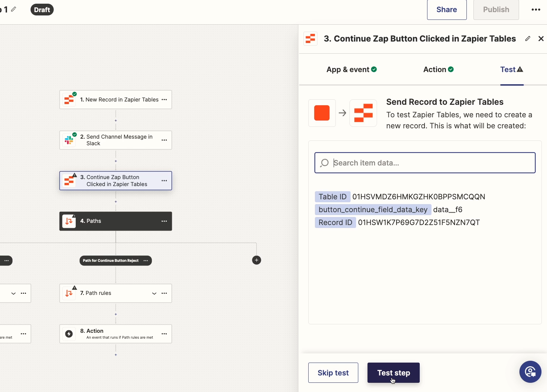Click the Paths icon on step 4
547x392 pixels.
(x=69, y=221)
